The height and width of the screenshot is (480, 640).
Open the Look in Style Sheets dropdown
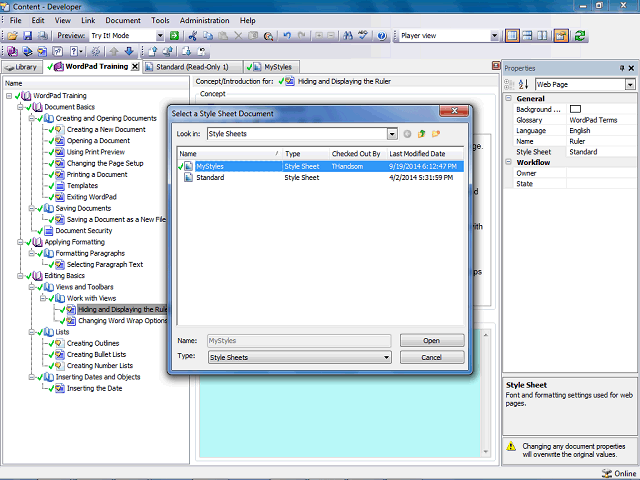392,134
